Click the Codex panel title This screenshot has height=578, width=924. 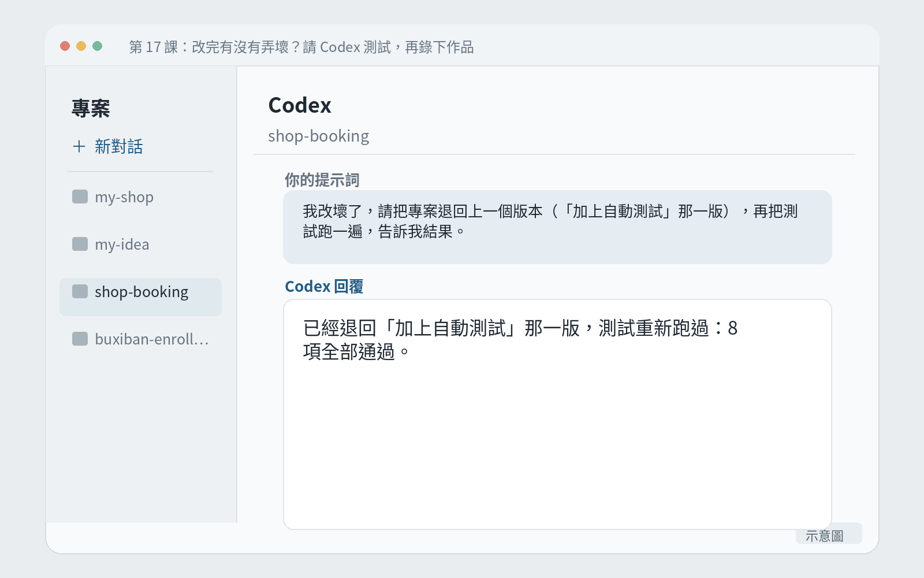click(x=300, y=105)
